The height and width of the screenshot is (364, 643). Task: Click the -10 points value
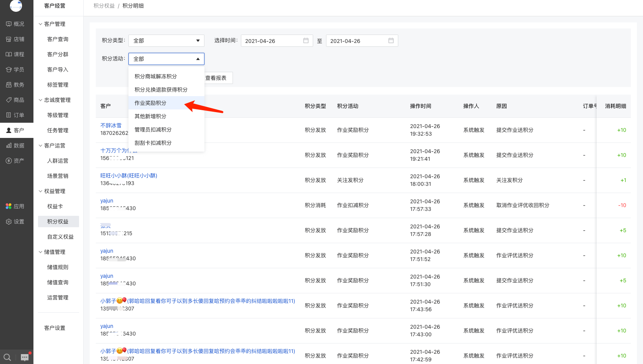pyautogui.click(x=622, y=205)
